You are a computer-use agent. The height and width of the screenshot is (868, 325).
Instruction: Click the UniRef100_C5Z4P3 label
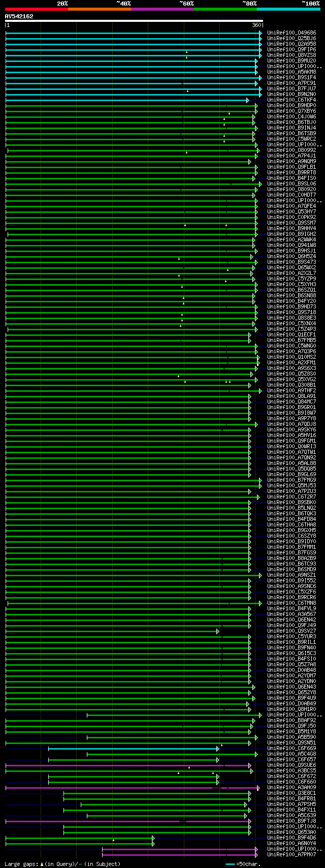[291, 329]
